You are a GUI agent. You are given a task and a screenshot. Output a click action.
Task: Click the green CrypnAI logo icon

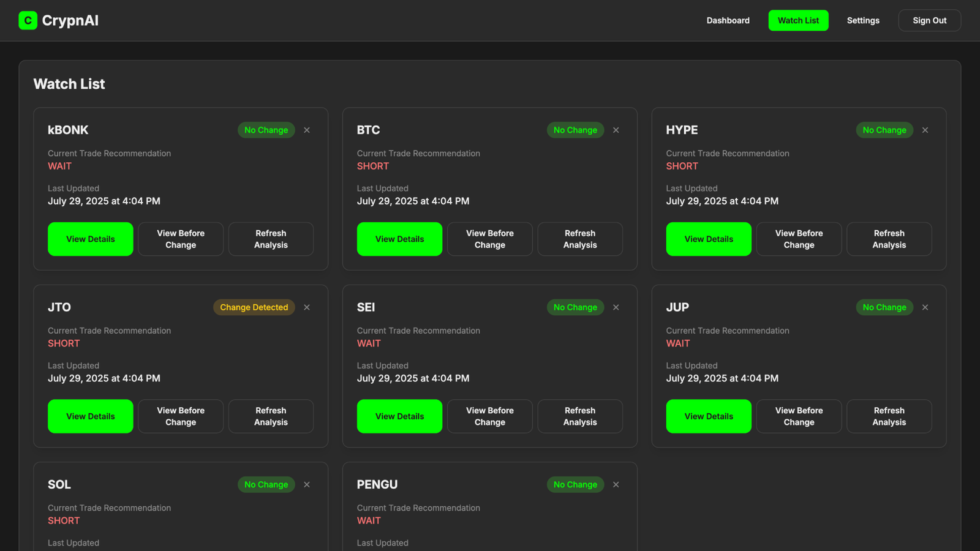28,20
